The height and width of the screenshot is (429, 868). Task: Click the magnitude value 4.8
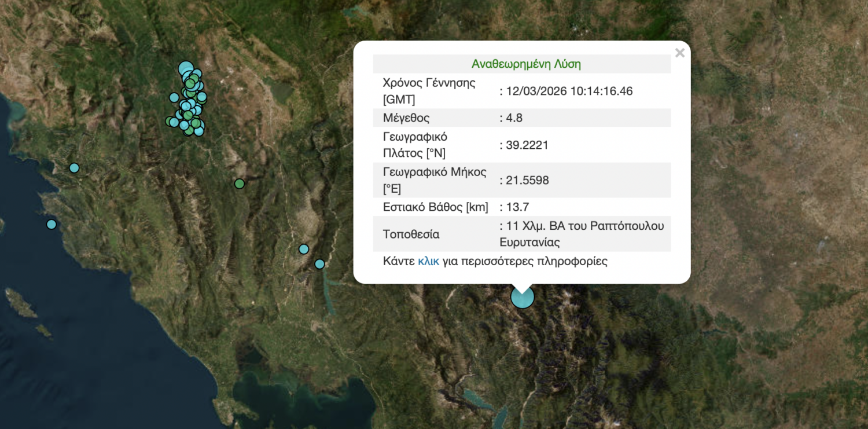click(514, 118)
